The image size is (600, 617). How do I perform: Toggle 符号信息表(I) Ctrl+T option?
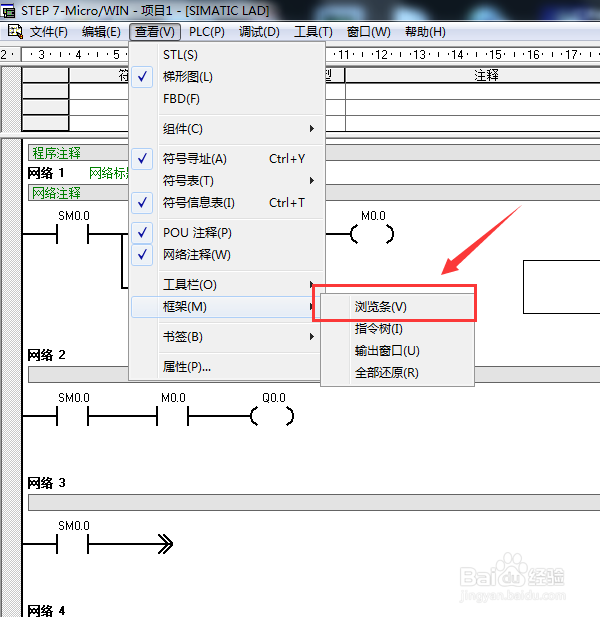227,203
